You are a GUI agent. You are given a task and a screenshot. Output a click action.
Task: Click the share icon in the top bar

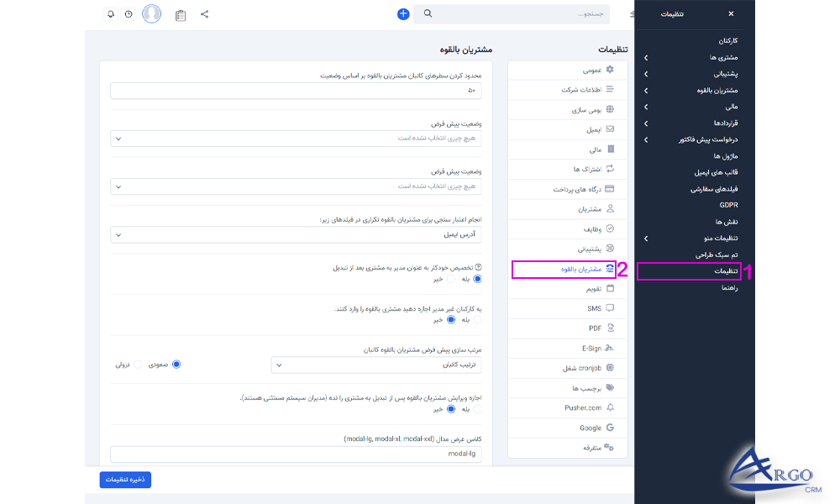click(203, 14)
